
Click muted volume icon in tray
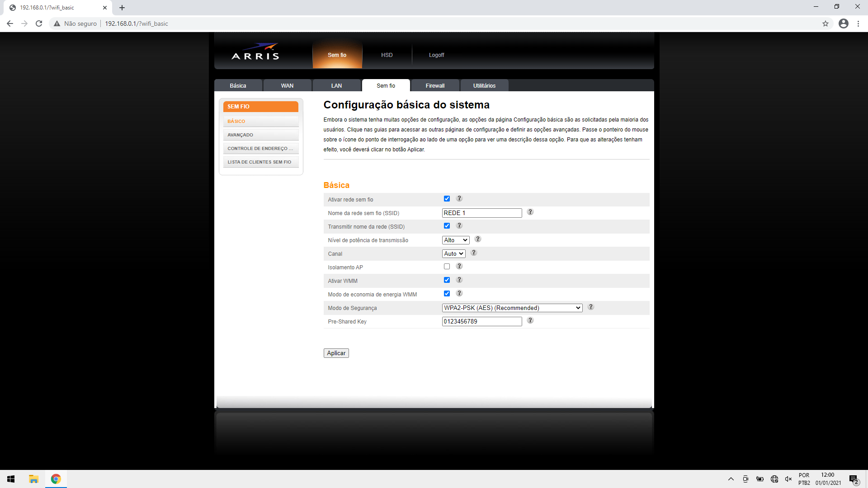[788, 479]
